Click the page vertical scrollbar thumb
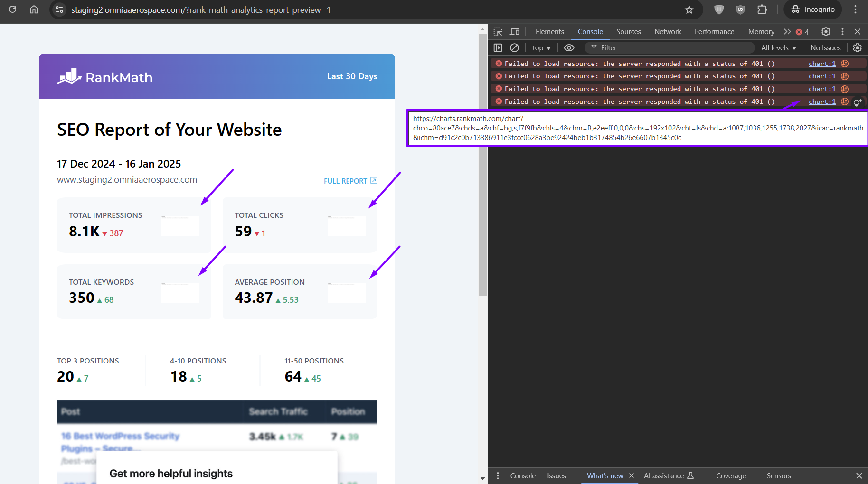 (x=482, y=165)
